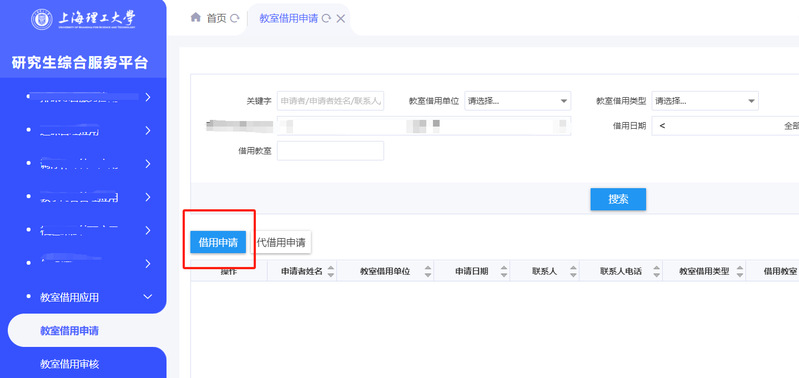Expand the fifth blurred sidebar menu group
Image resolution: width=799 pixels, height=378 pixels.
tap(148, 230)
